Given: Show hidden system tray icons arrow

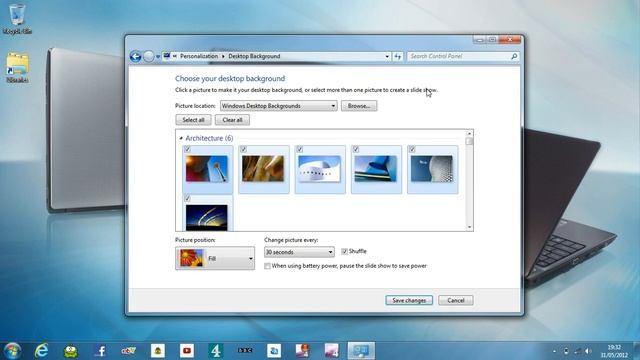Looking at the screenshot, I should coord(554,351).
